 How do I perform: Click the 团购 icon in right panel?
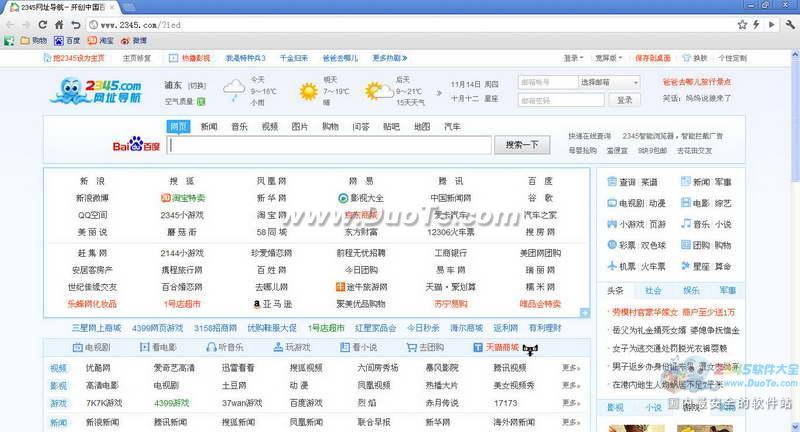pyautogui.click(x=686, y=245)
